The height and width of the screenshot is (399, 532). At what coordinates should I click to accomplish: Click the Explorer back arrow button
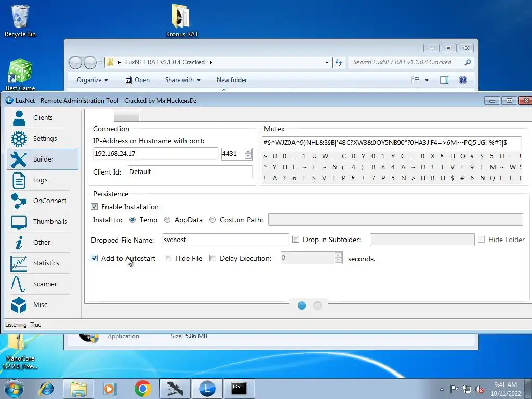75,62
